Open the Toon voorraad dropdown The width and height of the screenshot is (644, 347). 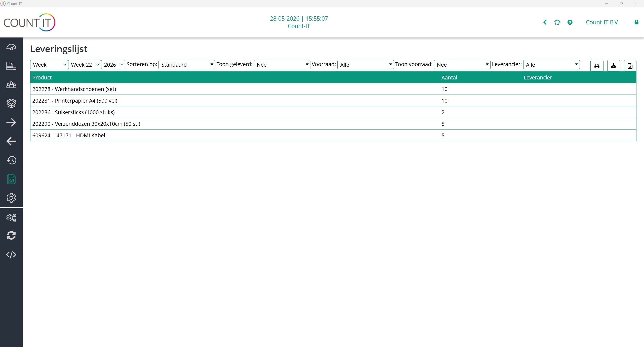point(462,65)
